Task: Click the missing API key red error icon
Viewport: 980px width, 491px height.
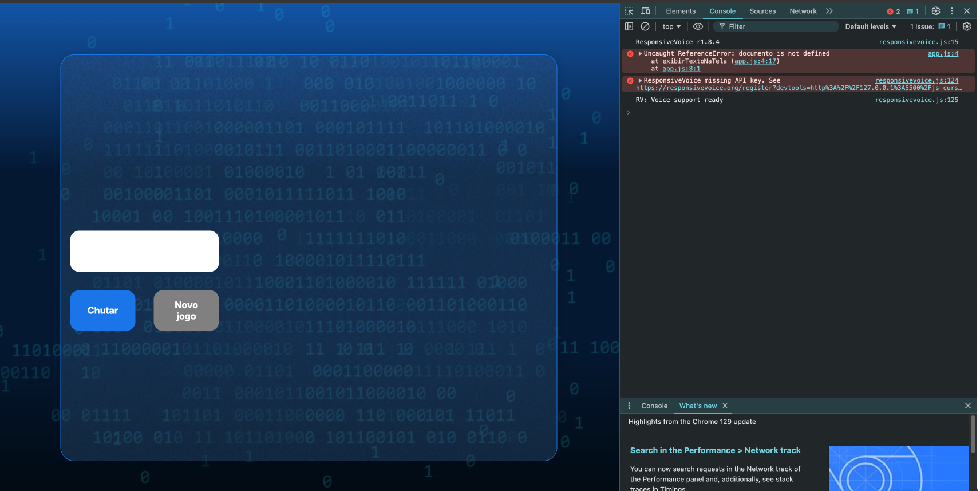Action: coord(630,81)
